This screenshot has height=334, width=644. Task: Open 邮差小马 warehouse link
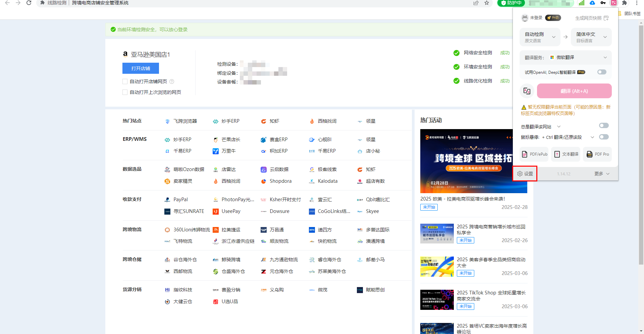(371, 260)
